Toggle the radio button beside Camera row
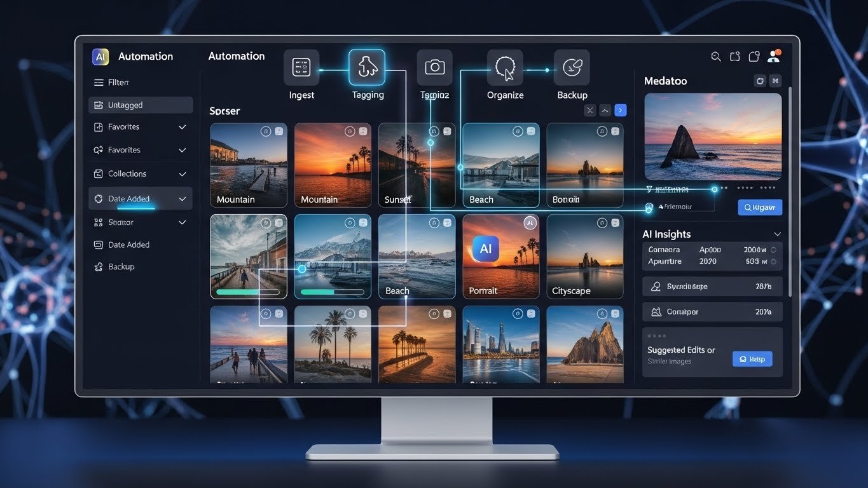 pos(773,250)
